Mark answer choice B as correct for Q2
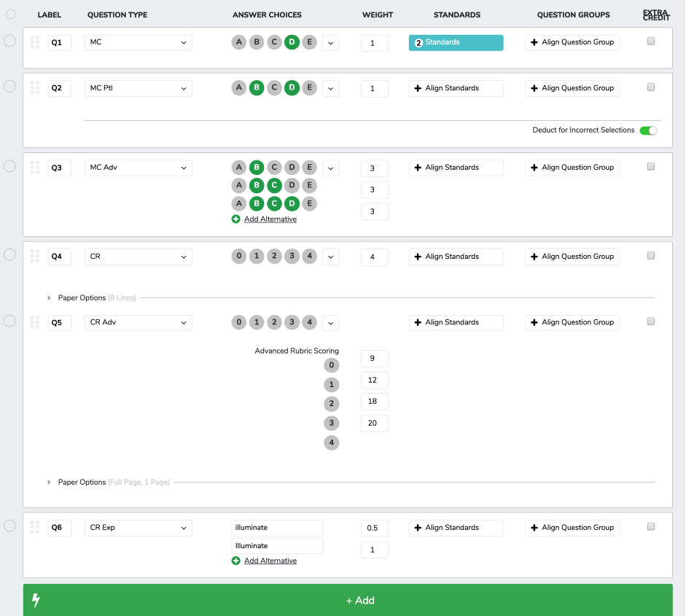 (257, 88)
